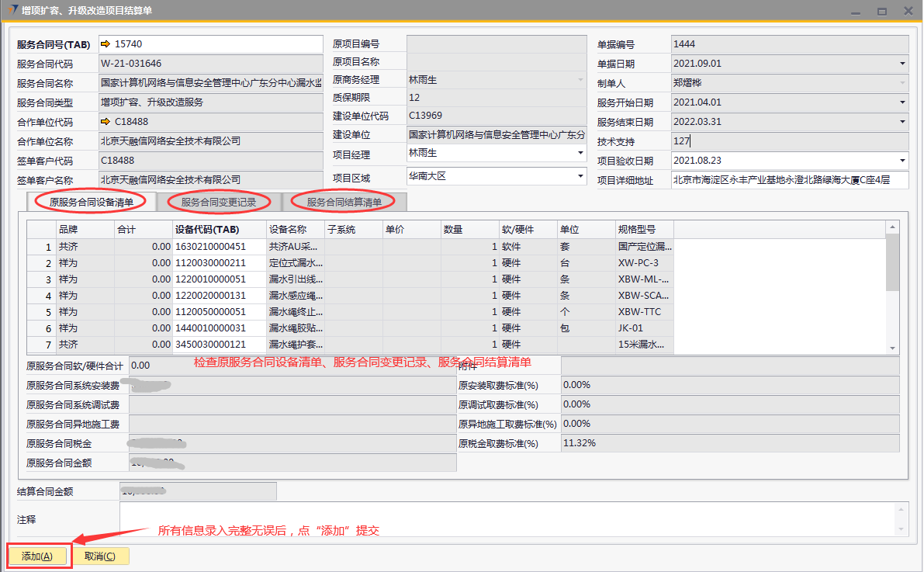This screenshot has height=572, width=924.
Task: Switch to the 服务合同变更记录 tab
Action: point(219,202)
